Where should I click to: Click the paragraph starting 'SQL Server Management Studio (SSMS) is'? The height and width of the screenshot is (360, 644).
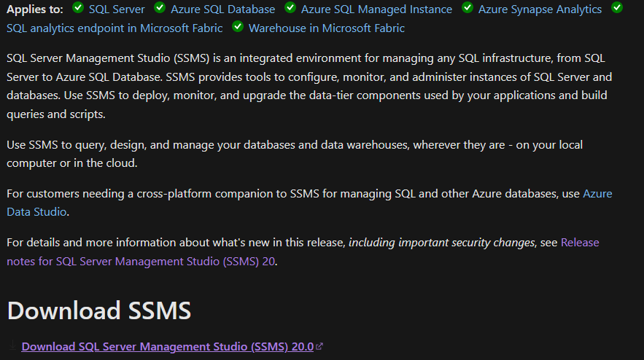[309, 86]
